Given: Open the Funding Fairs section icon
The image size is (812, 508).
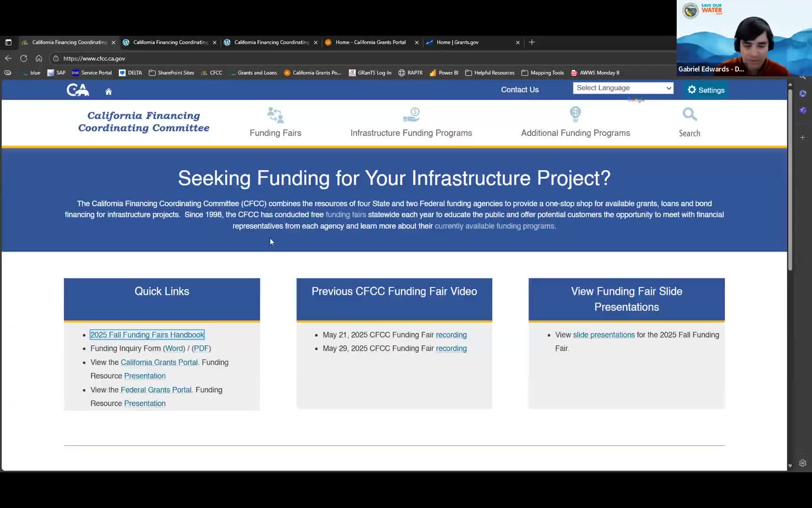Looking at the screenshot, I should pyautogui.click(x=275, y=115).
